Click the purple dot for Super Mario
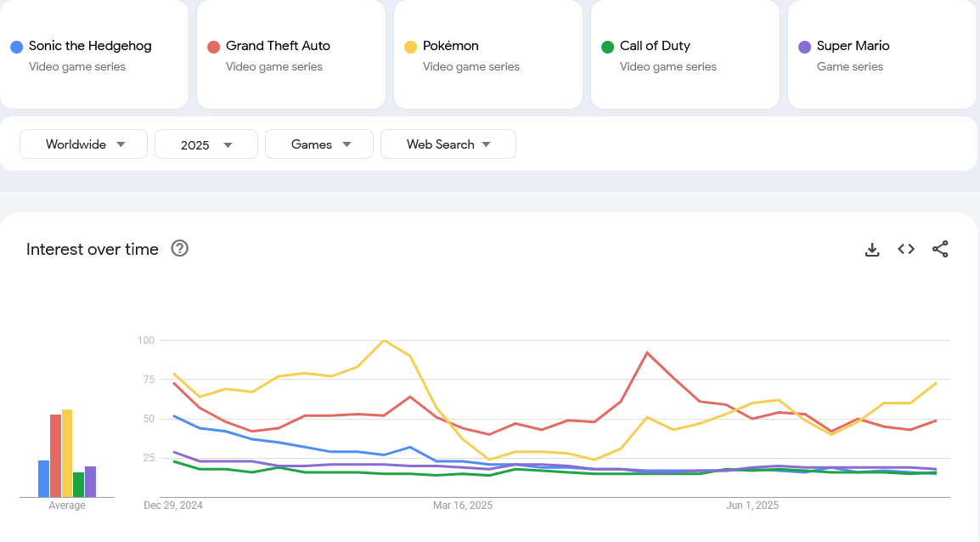The image size is (980, 542). pos(805,47)
